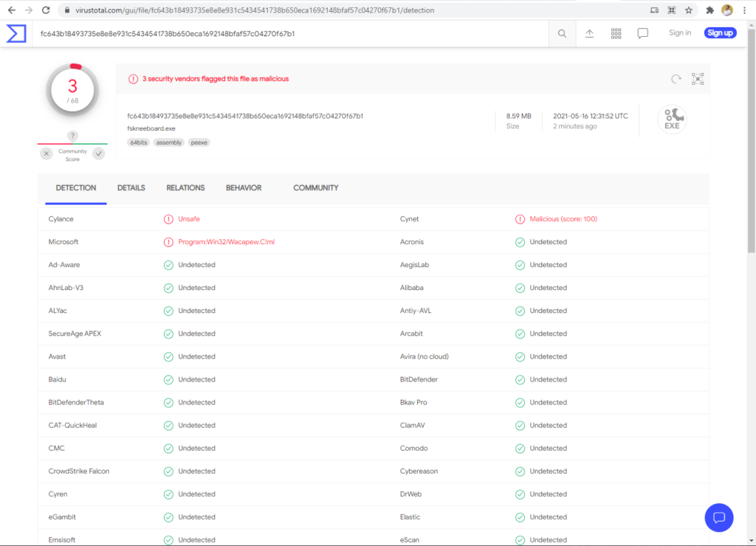Click the ClamAV vendor name
Screen dimensions: 756x546
(x=412, y=426)
